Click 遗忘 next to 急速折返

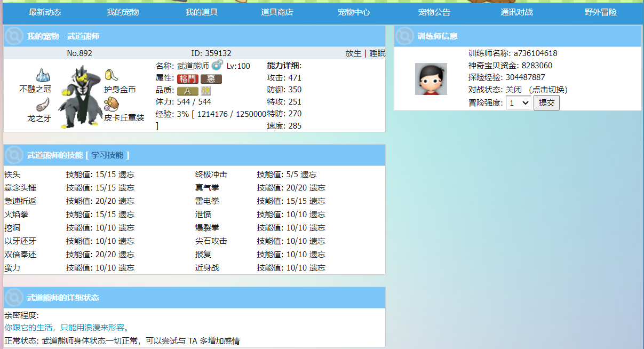tap(126, 201)
